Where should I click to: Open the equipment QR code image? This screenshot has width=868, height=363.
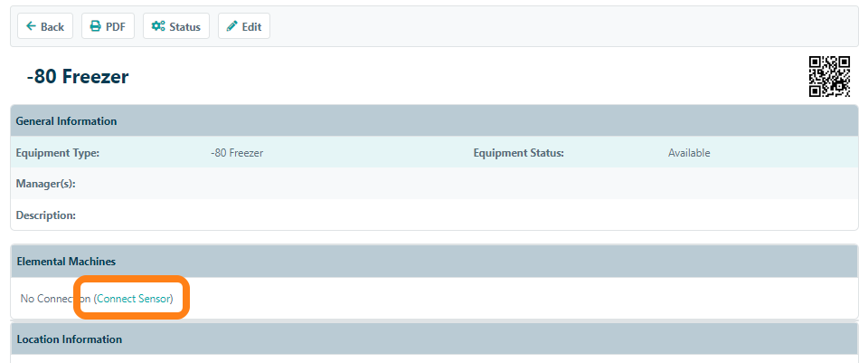pos(829,77)
